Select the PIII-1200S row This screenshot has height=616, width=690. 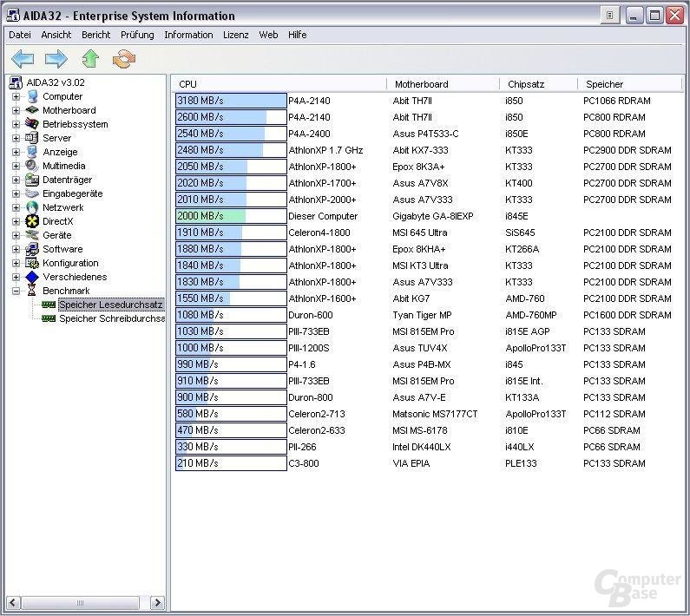427,348
